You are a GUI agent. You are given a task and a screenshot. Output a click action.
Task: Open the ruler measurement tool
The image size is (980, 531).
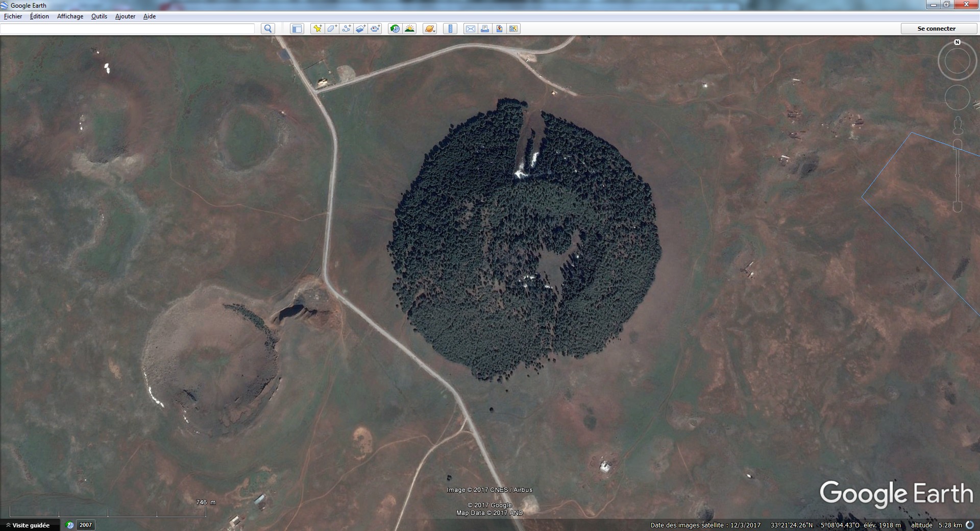coord(450,29)
